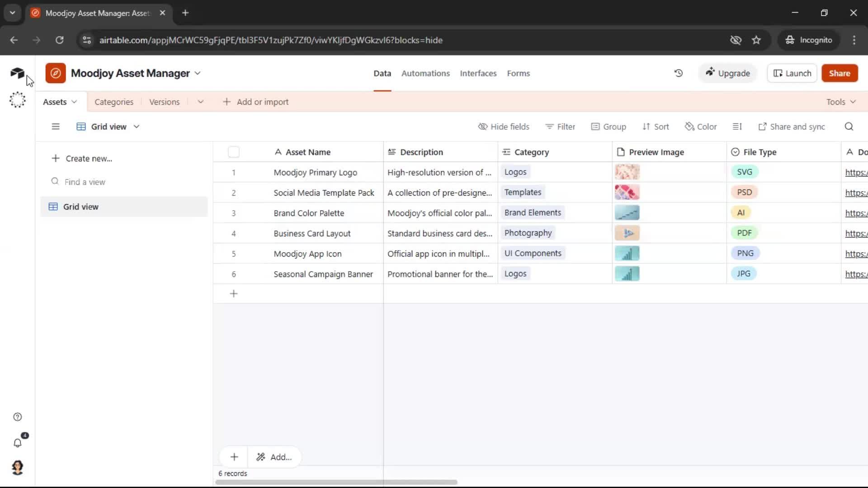The width and height of the screenshot is (868, 488).
Task: Switch to the Forms tab
Action: pyautogui.click(x=518, y=73)
